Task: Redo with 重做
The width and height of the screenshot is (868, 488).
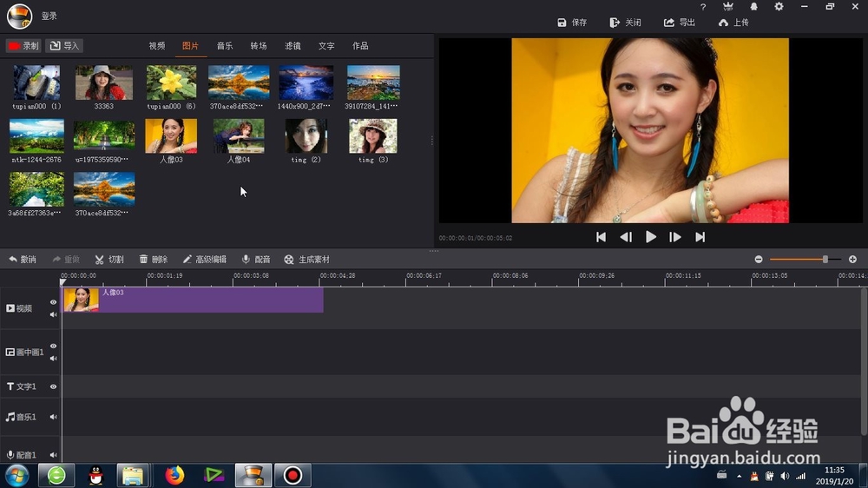Action: pyautogui.click(x=66, y=260)
